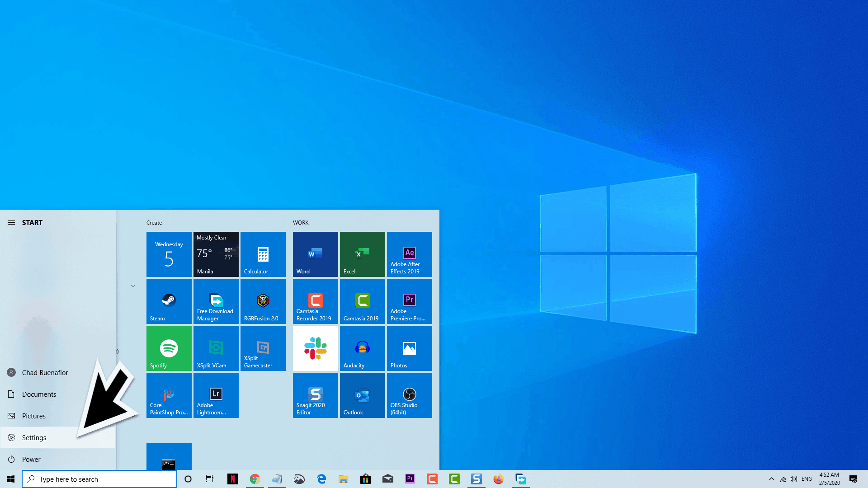Open Camtasia Recorder 2019 tile
868x488 pixels.
tap(315, 301)
